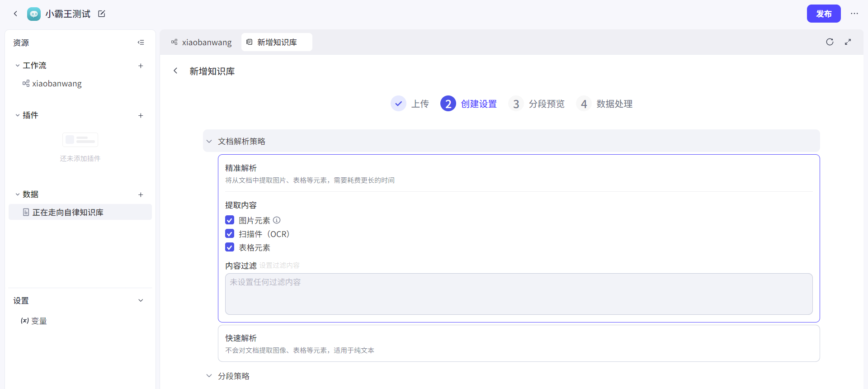Select the 快速解析 parsing option
868x389 pixels.
point(519,343)
